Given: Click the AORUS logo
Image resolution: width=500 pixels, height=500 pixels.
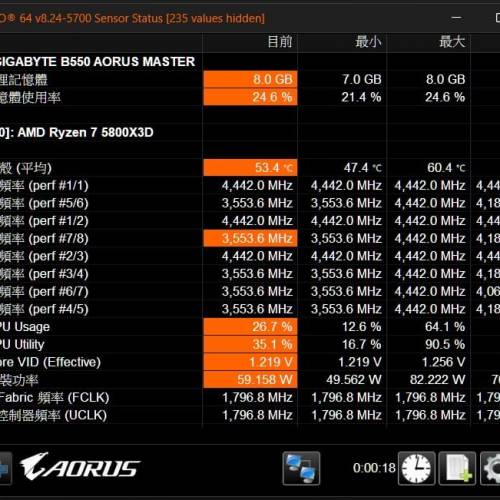Looking at the screenshot, I should 80,467.
